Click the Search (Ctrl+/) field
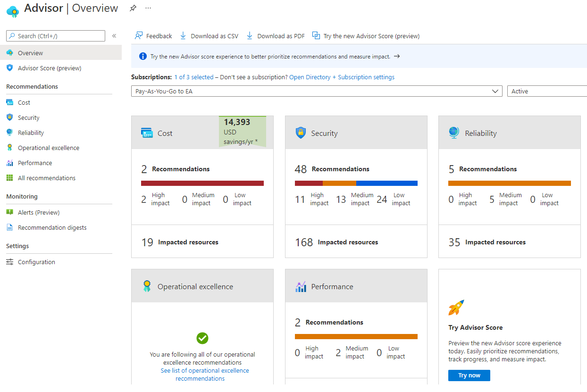The height and width of the screenshot is (392, 587). click(56, 36)
